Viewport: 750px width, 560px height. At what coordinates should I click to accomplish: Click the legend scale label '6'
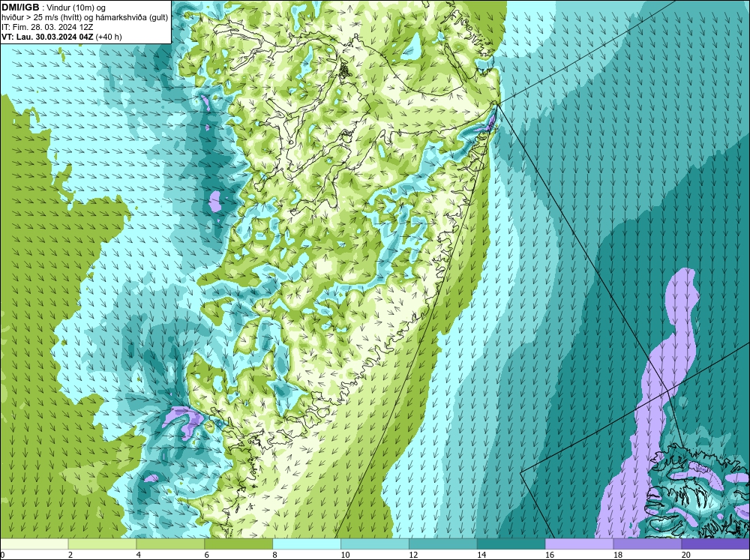click(x=207, y=555)
